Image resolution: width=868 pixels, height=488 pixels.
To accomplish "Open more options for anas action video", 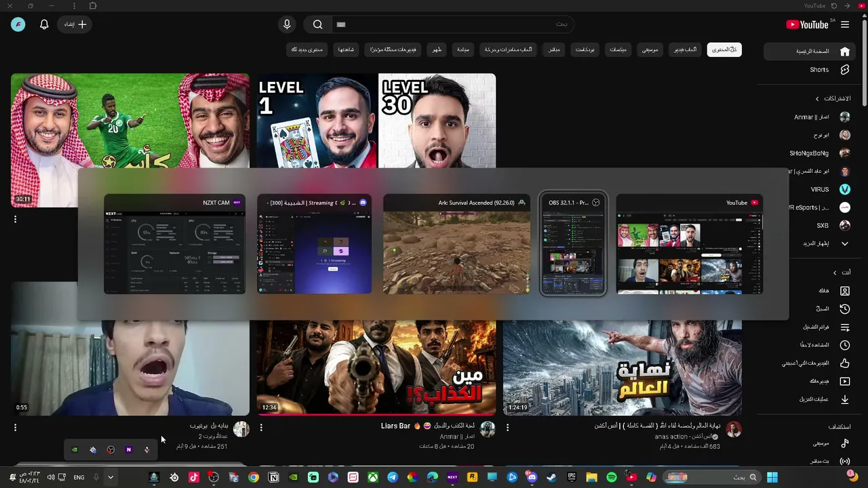I will point(507,428).
